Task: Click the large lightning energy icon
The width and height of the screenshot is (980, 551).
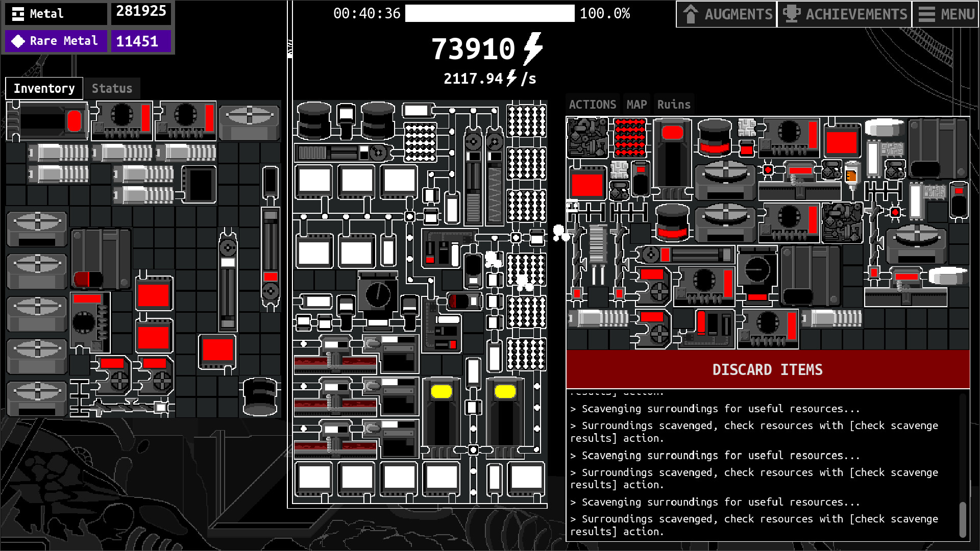Action: 533,48
